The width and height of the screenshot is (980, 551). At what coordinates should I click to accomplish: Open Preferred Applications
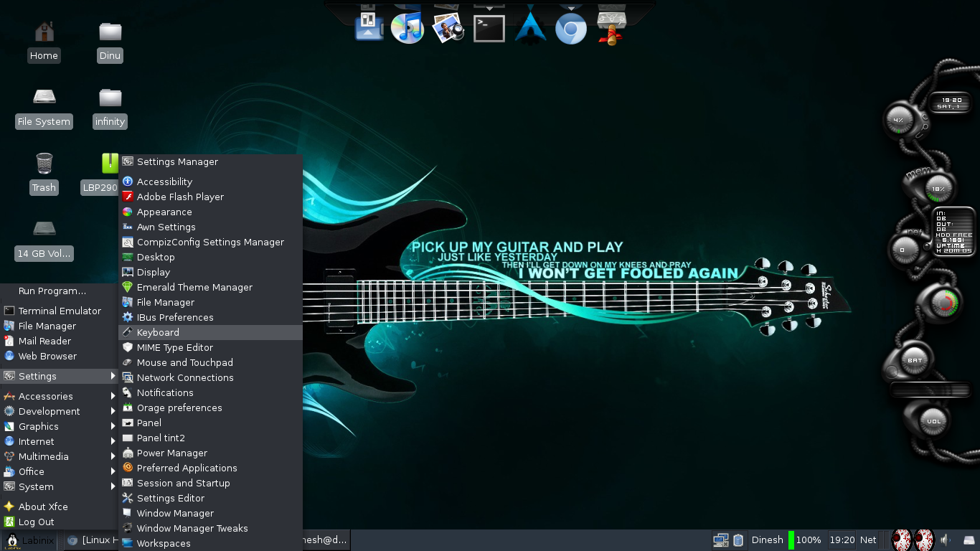(x=210, y=468)
